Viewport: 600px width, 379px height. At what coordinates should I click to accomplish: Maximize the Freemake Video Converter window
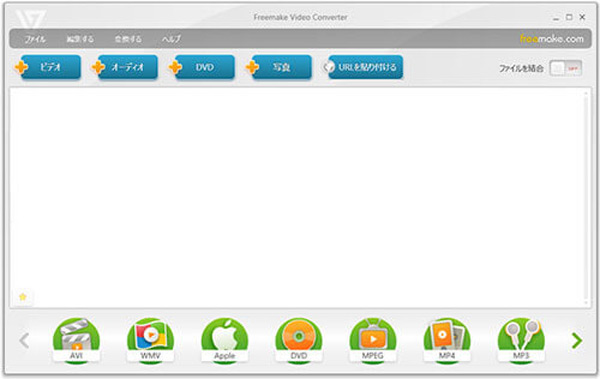click(x=569, y=17)
